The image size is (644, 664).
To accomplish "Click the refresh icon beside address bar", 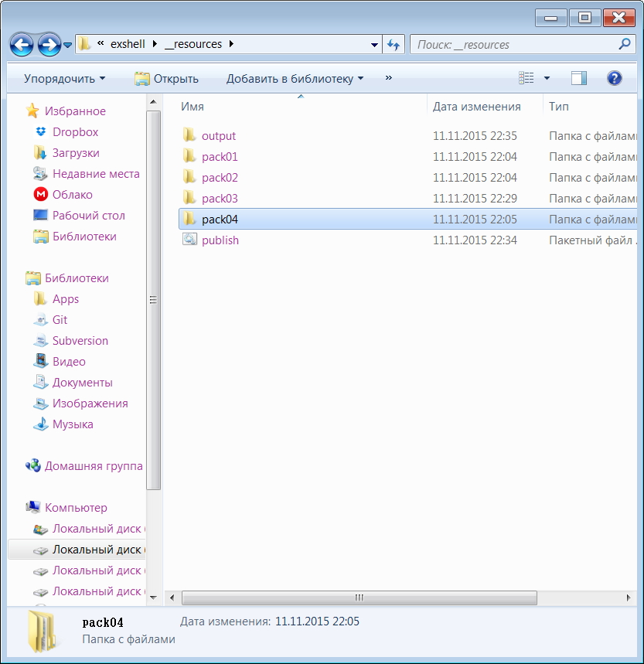I will 394,45.
